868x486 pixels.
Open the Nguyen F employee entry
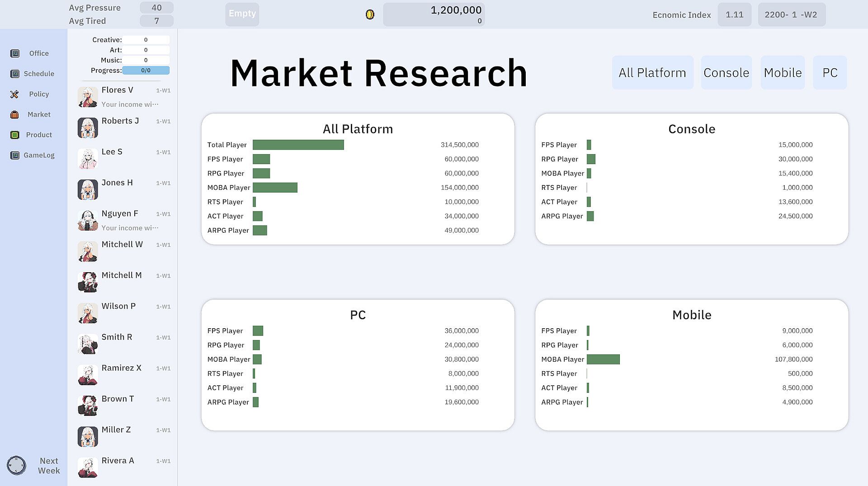tap(124, 220)
